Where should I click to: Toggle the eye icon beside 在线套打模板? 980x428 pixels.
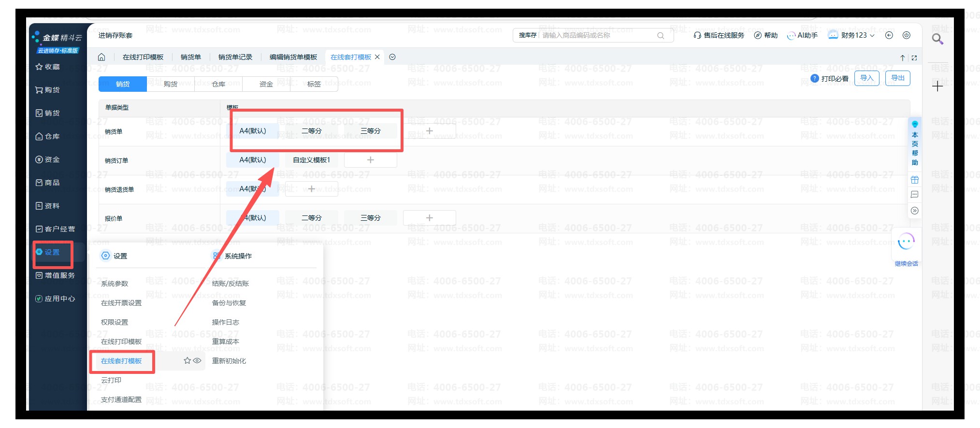coord(197,360)
